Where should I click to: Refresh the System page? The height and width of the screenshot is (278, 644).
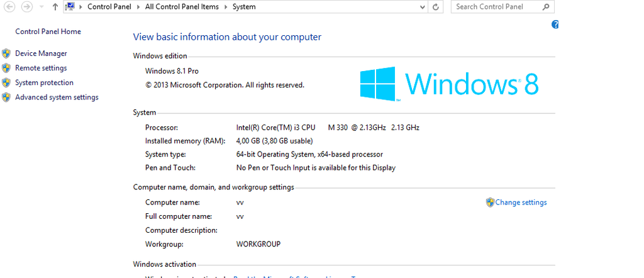pos(436,7)
